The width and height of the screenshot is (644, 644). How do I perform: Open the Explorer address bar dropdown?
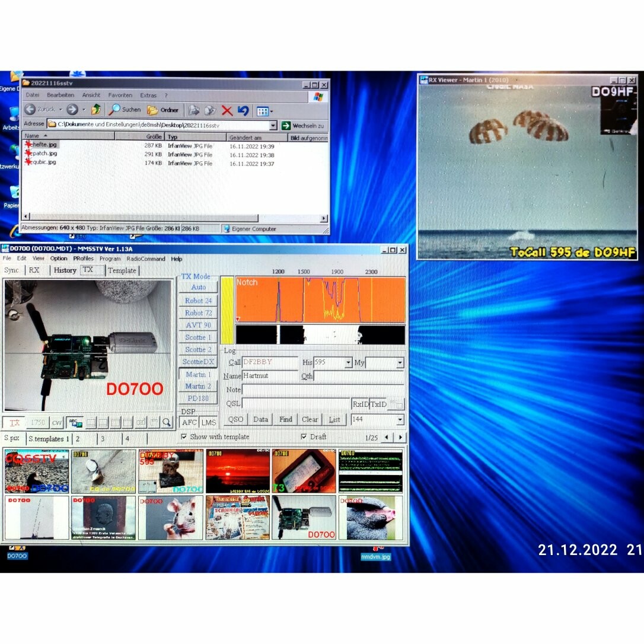click(273, 126)
